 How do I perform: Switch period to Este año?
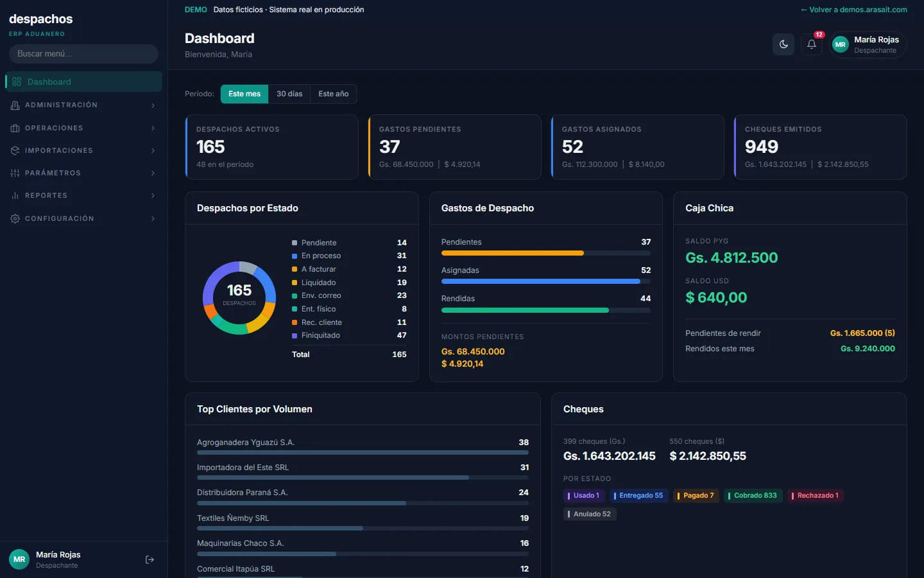(334, 94)
